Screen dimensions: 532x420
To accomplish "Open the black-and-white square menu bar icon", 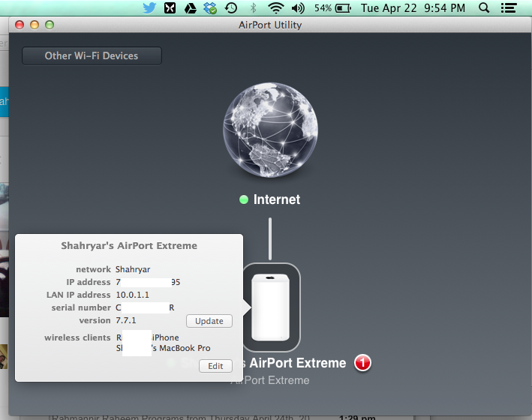I will pyautogui.click(x=170, y=7).
